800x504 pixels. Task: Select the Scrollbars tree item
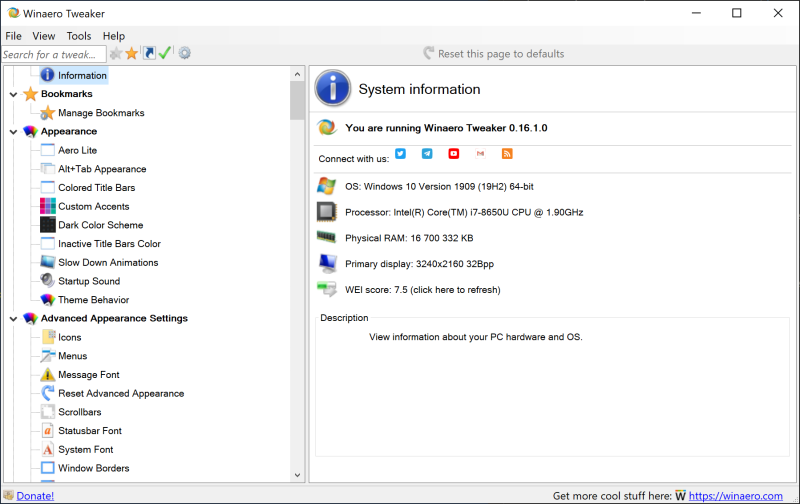coord(80,412)
